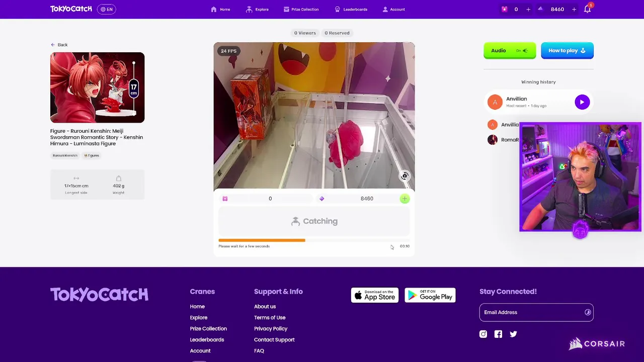Open the Contact Support page

[274, 339]
